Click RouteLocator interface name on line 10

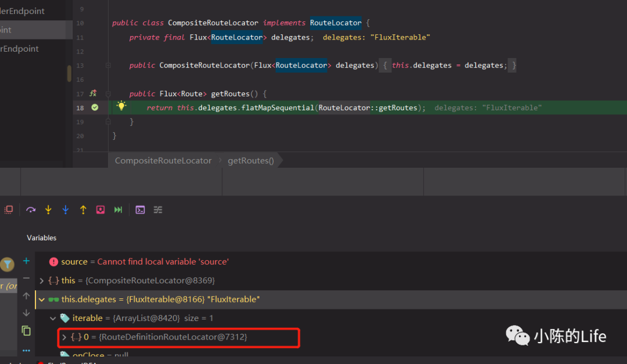(336, 23)
